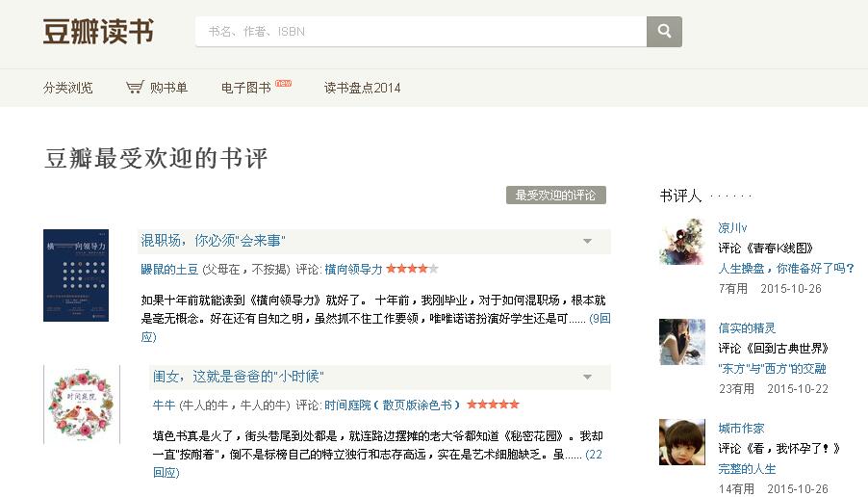Image resolution: width=868 pixels, height=497 pixels.
Task: Expand the 闺女，这就是爸爸的"小时候" review arrow
Action: [x=587, y=377]
